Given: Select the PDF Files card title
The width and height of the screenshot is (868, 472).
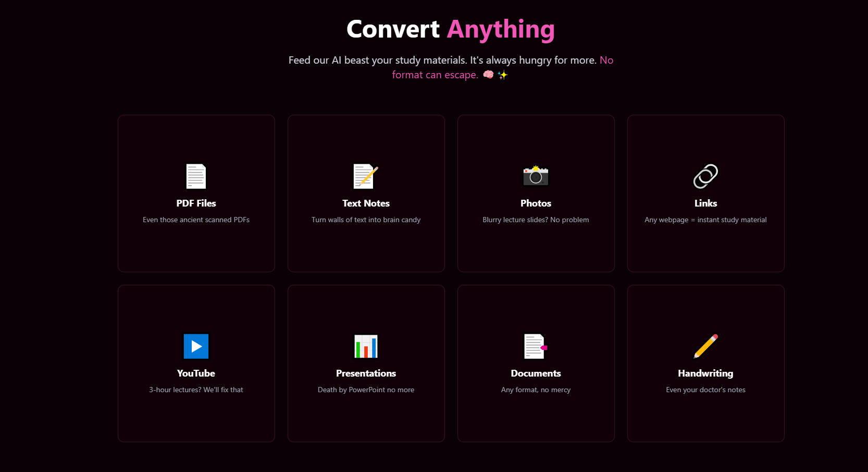Looking at the screenshot, I should 196,203.
